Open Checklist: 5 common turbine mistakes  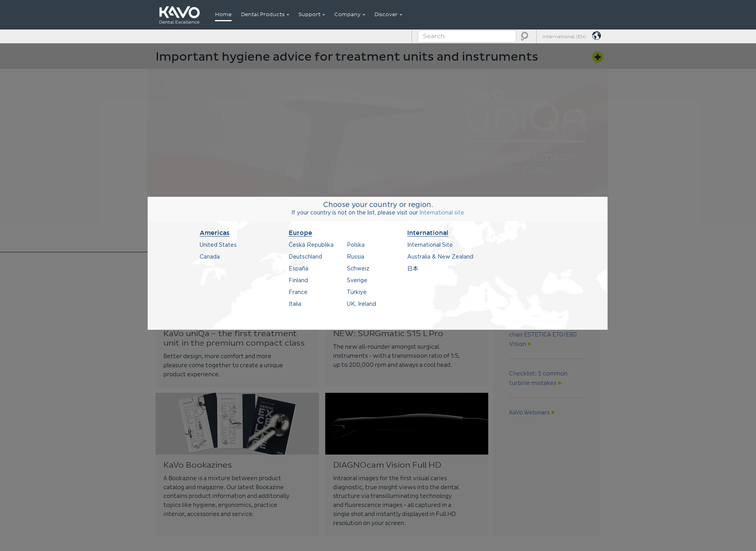point(538,378)
